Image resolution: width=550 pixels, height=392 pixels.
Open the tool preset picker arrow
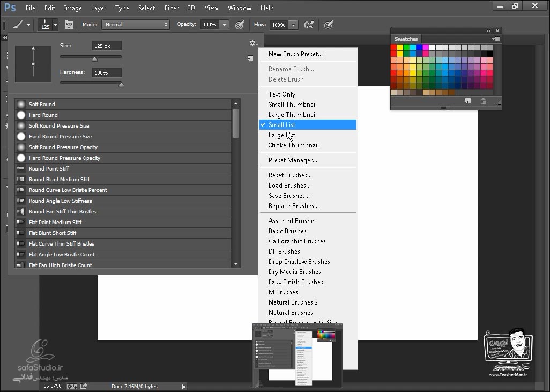coord(29,25)
